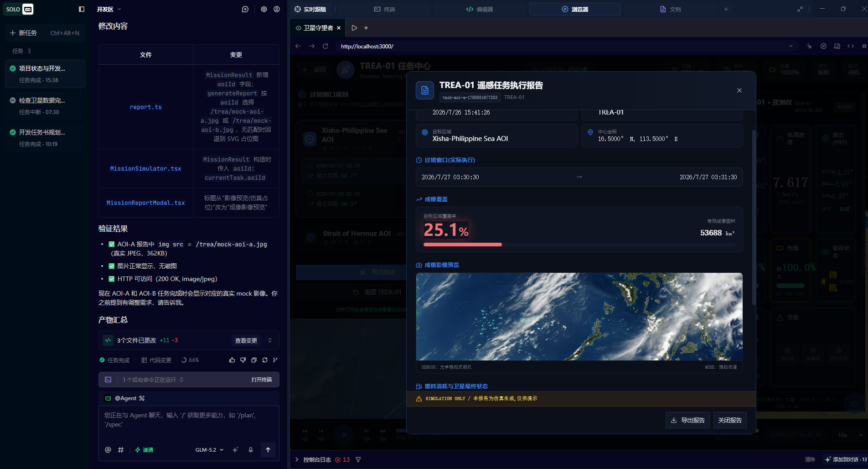Viewport: 868px width, 469px height.
Task: Expand the 开发区 dropdown
Action: pos(109,9)
